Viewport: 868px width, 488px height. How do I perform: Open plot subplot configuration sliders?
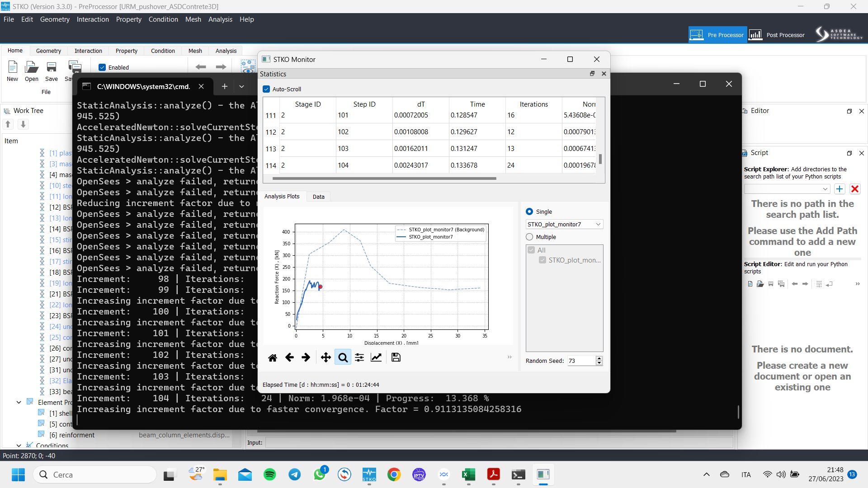coord(359,357)
